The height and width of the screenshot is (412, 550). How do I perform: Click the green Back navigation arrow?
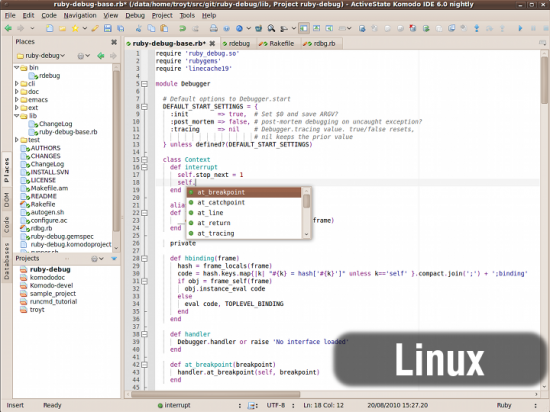[8, 28]
